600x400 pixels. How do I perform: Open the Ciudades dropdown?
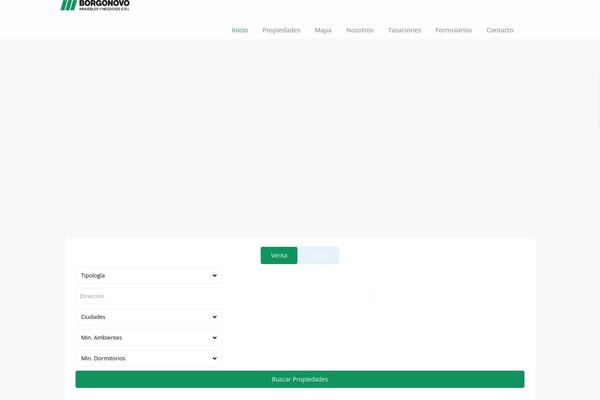point(149,317)
